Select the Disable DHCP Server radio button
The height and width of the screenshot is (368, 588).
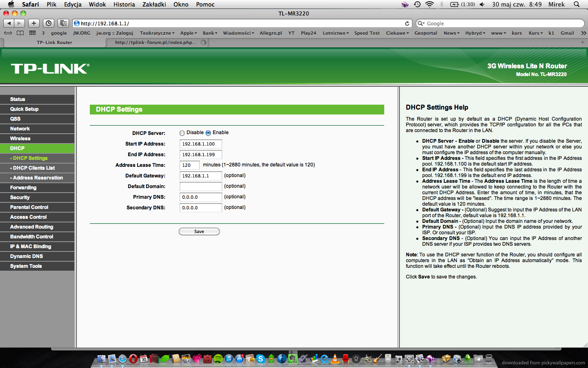pos(182,133)
